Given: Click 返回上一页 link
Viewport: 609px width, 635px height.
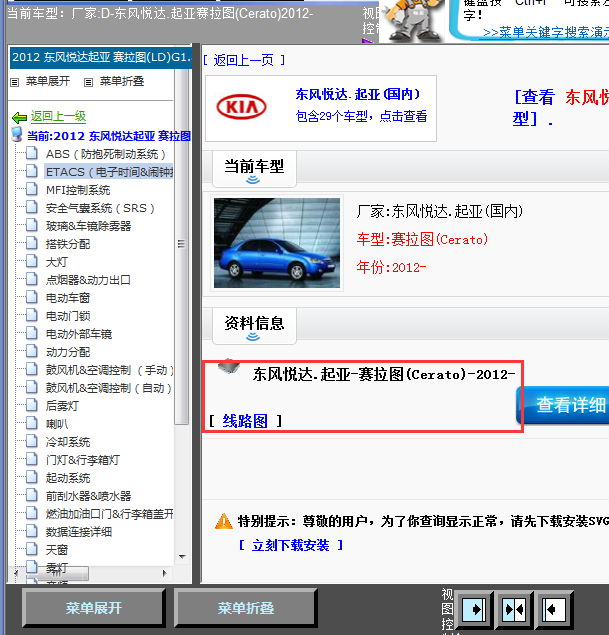Looking at the screenshot, I should 244,60.
